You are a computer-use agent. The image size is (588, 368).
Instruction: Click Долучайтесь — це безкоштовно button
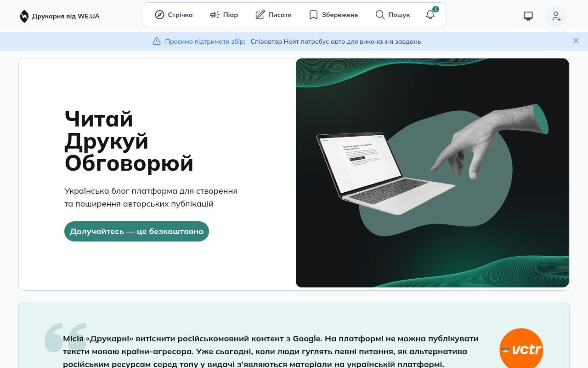point(136,231)
